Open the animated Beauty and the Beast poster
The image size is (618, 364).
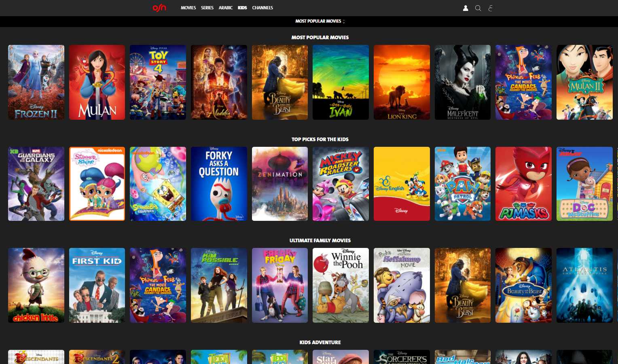pos(523,285)
